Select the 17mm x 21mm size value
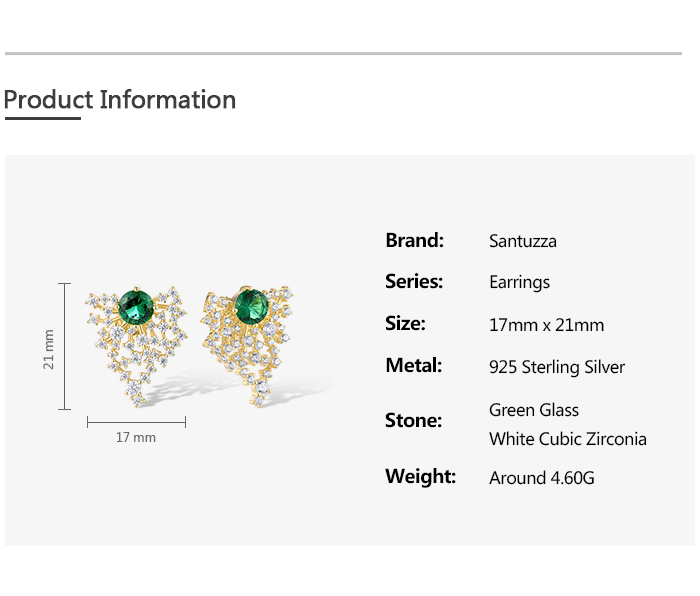 [x=546, y=325]
